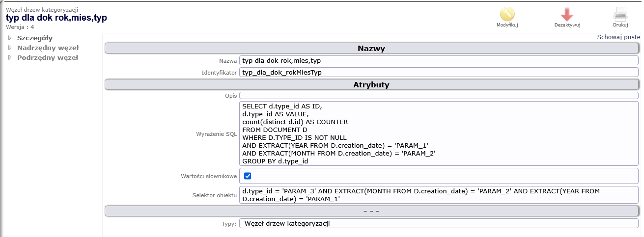This screenshot has height=237, width=644.
Task: Click the Atrybuty section header bar
Action: (371, 85)
